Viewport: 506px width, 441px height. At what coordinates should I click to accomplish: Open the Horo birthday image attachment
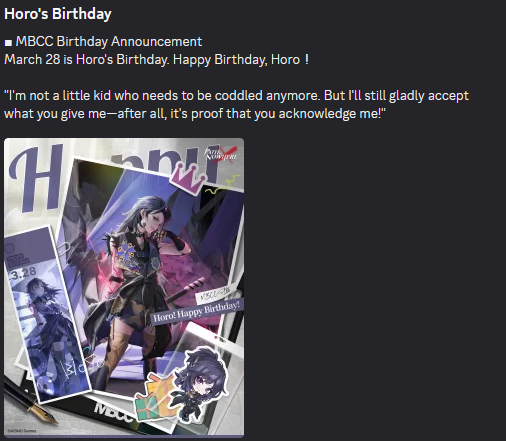pos(124,288)
